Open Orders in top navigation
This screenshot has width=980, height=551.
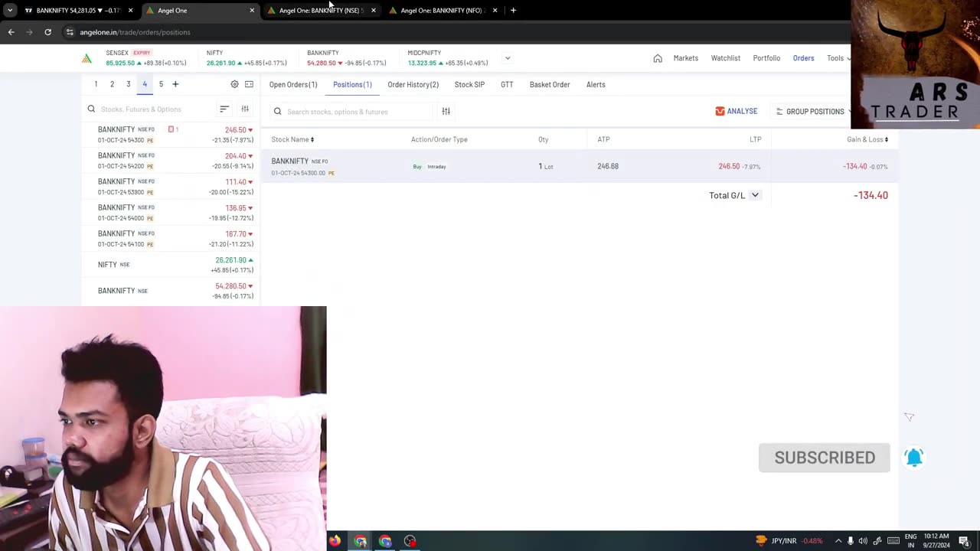(803, 58)
